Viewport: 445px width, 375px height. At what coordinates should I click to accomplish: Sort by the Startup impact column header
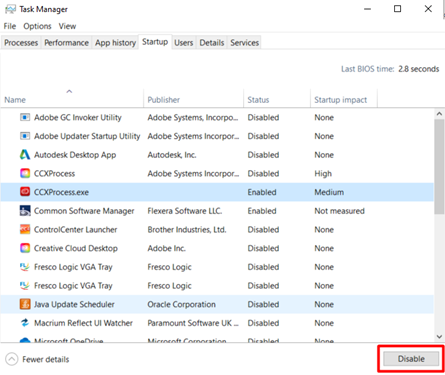click(x=344, y=98)
